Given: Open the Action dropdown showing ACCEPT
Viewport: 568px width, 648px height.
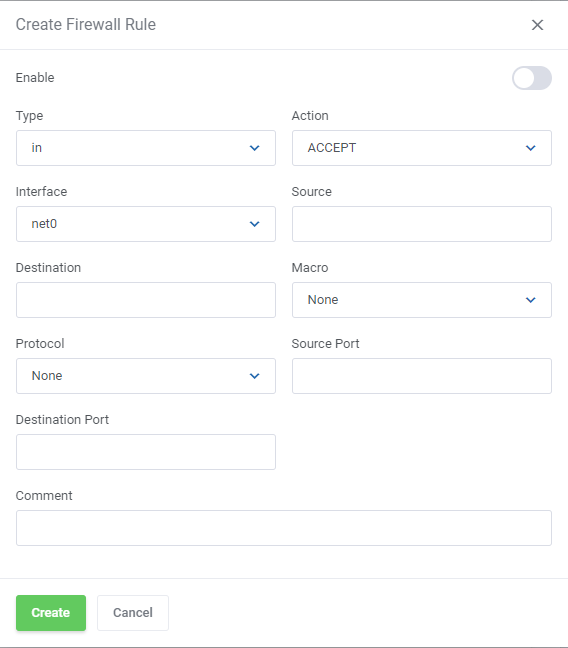Looking at the screenshot, I should point(422,148).
